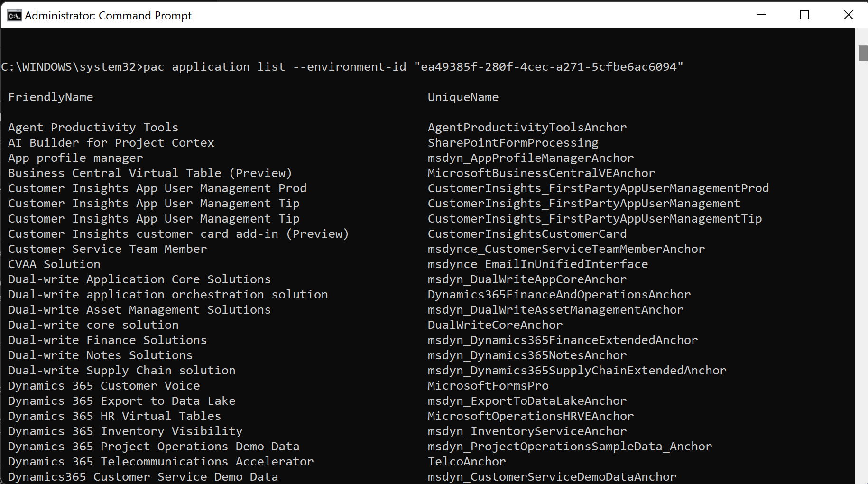Click 'Agent Productivity Tools' in the list

[93, 128]
